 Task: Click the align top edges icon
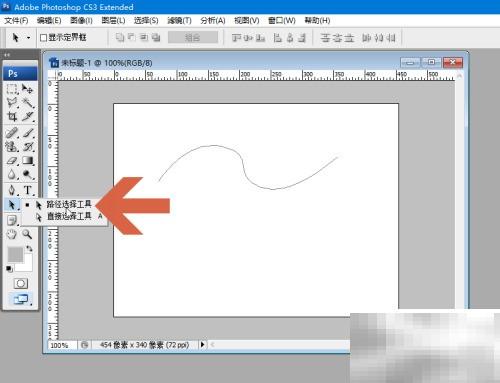236,38
